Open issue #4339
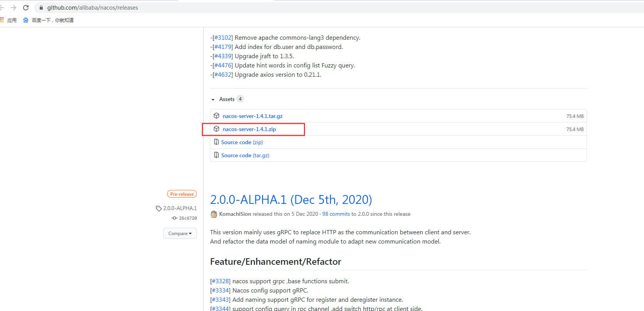This screenshot has height=311, width=644. (223, 56)
